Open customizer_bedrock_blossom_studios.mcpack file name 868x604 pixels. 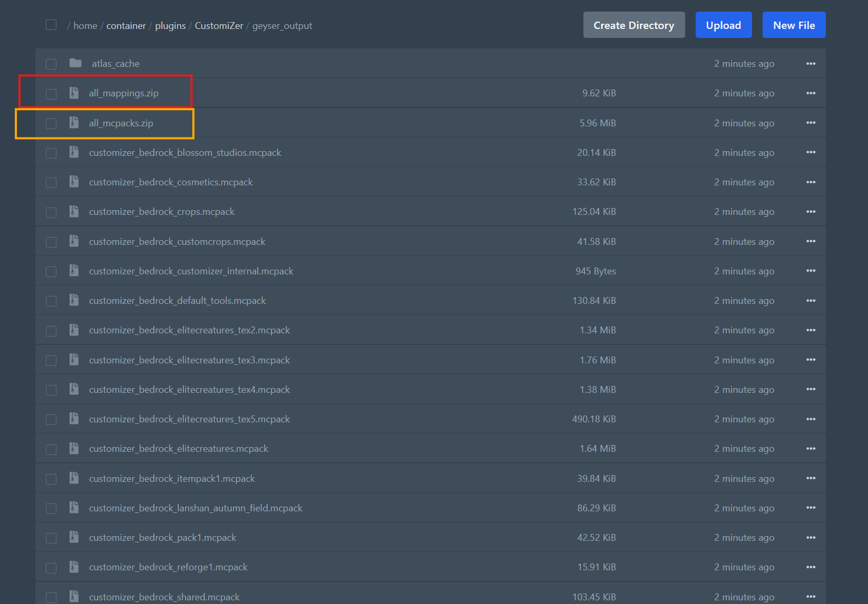pyautogui.click(x=185, y=152)
